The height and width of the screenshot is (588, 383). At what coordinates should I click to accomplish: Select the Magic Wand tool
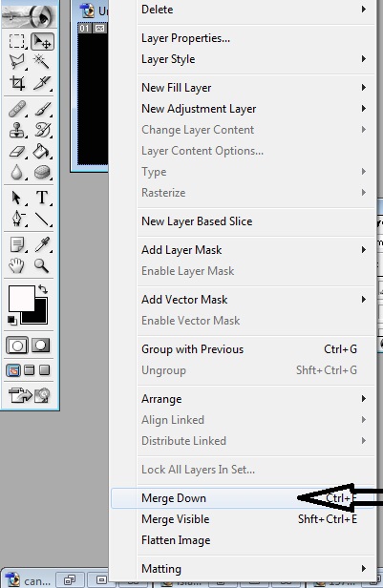(42, 62)
